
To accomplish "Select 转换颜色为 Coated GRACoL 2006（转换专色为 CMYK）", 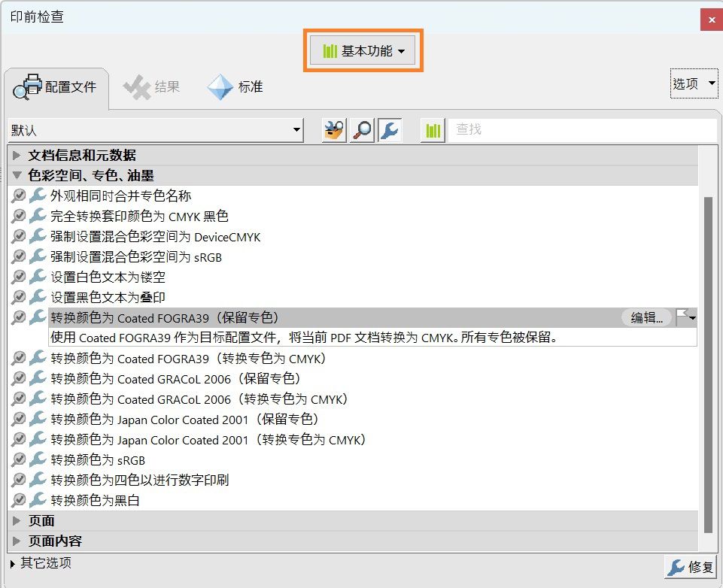I will pyautogui.click(x=199, y=399).
